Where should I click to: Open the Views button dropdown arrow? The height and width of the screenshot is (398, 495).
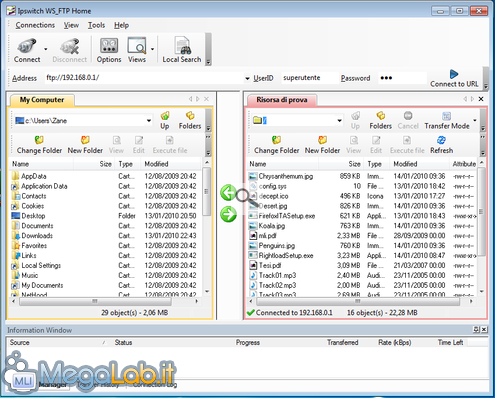(x=152, y=49)
